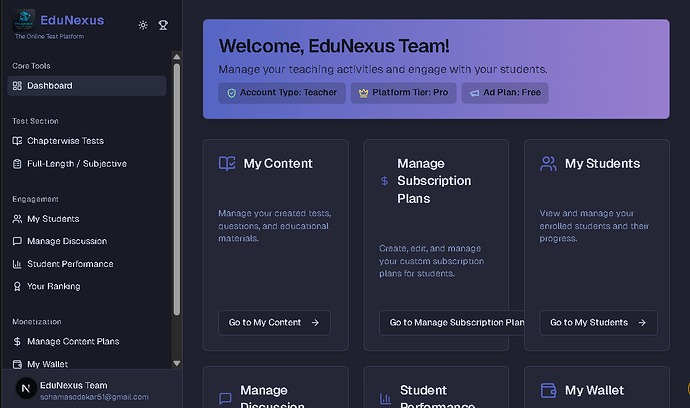Viewport: 690px width, 408px height.
Task: Click the Student Performance chart icon in sidebar
Action: 17,264
